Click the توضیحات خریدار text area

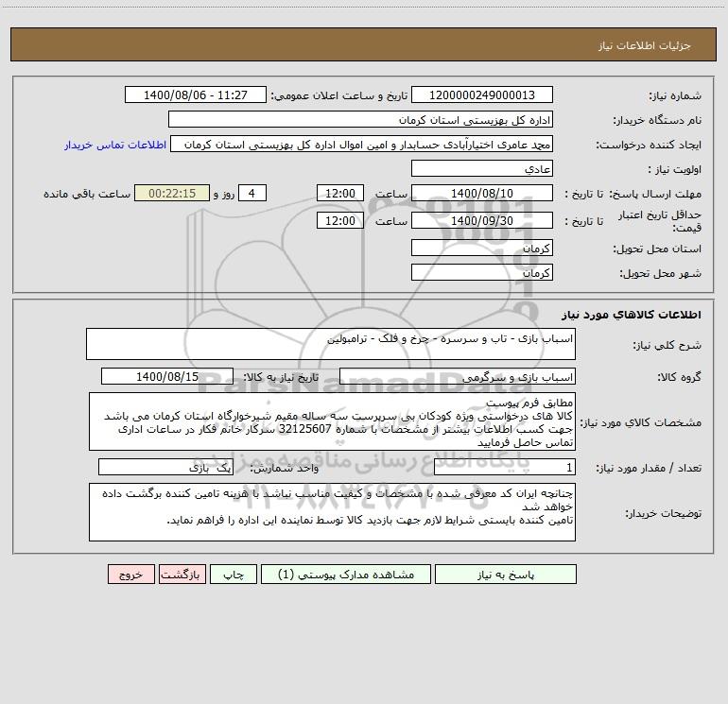(x=332, y=512)
